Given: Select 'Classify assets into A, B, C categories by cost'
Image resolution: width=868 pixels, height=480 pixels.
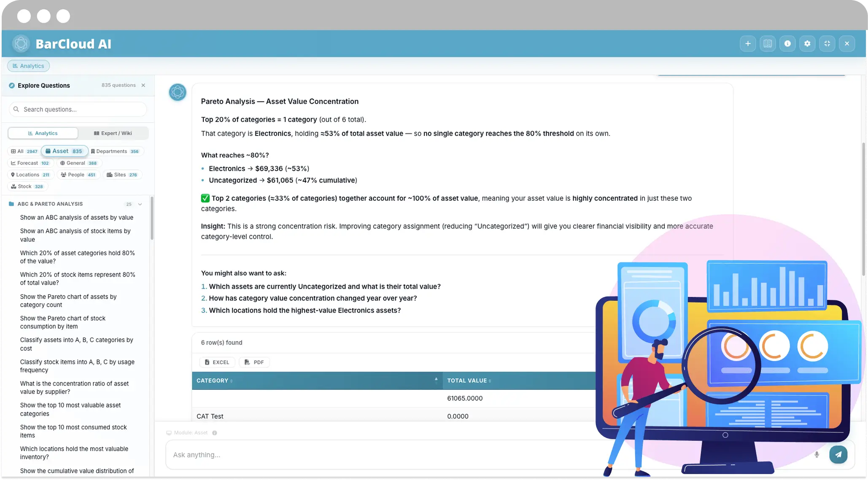Looking at the screenshot, I should coord(77,344).
